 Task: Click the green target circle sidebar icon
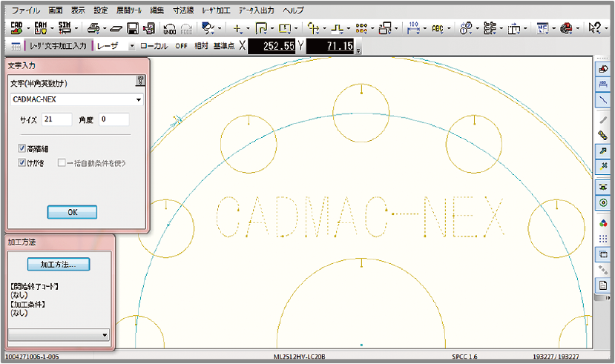pos(603,202)
